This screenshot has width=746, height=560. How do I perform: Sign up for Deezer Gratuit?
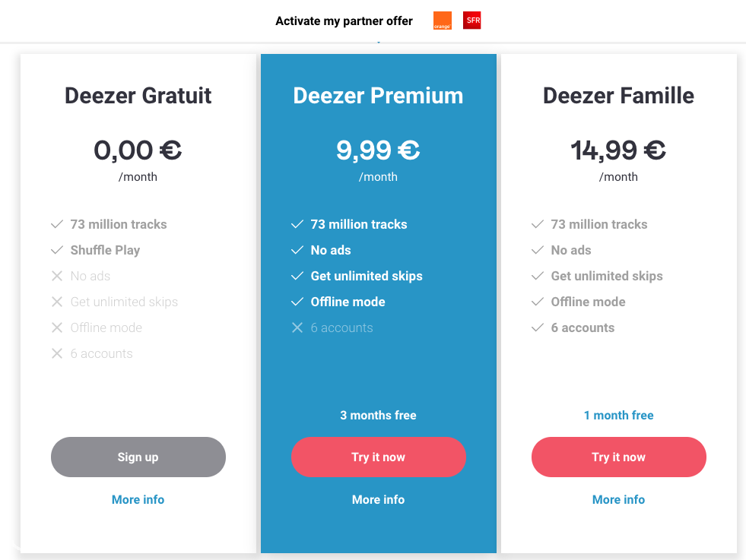tap(138, 457)
